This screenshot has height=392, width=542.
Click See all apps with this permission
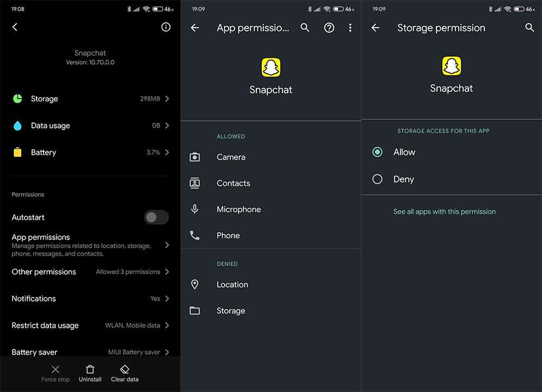[x=444, y=211]
